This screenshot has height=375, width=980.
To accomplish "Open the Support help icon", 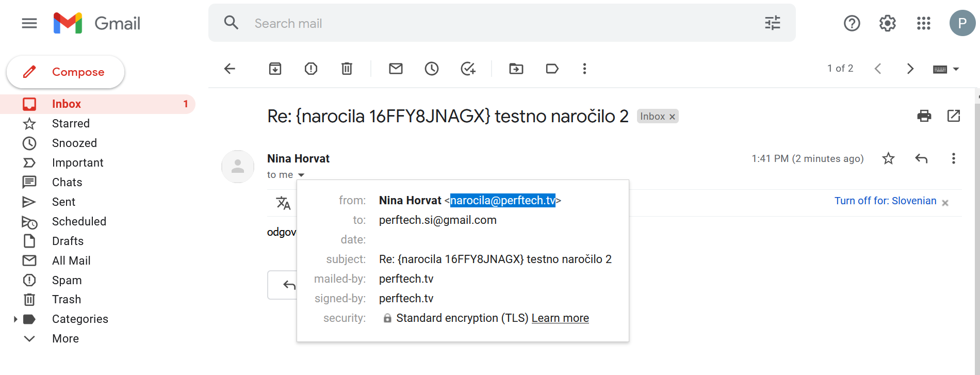I will (852, 23).
